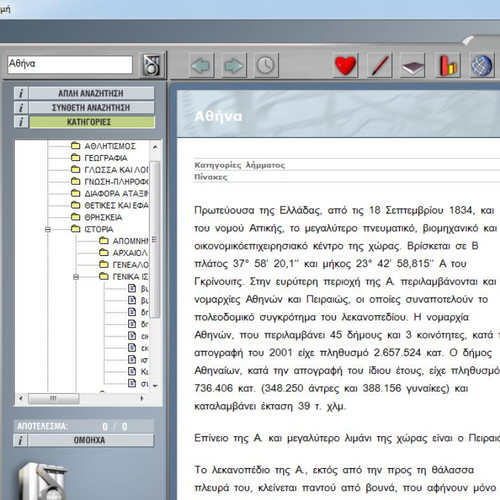Image resolution: width=500 pixels, height=500 pixels.
Task: Click the tree horizontal scrollbar thumb
Action: click(53, 398)
